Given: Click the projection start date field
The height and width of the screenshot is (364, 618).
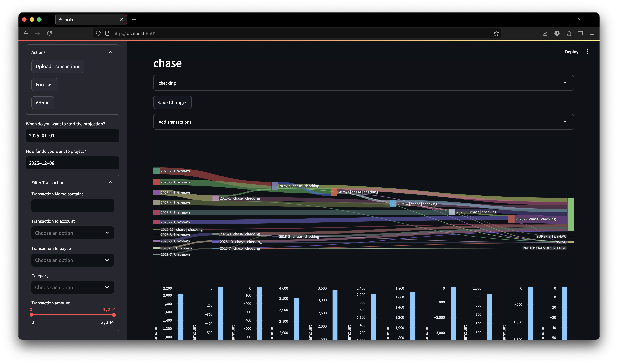Looking at the screenshot, I should [72, 135].
